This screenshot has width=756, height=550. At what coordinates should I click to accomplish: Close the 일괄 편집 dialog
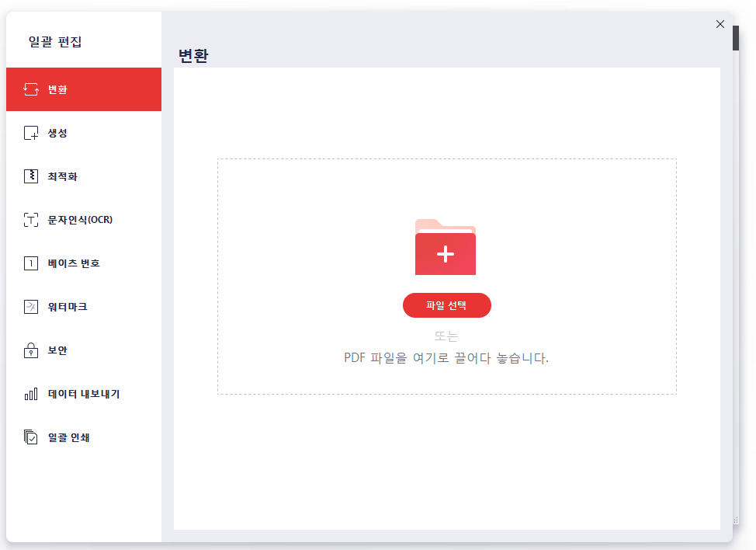[720, 24]
